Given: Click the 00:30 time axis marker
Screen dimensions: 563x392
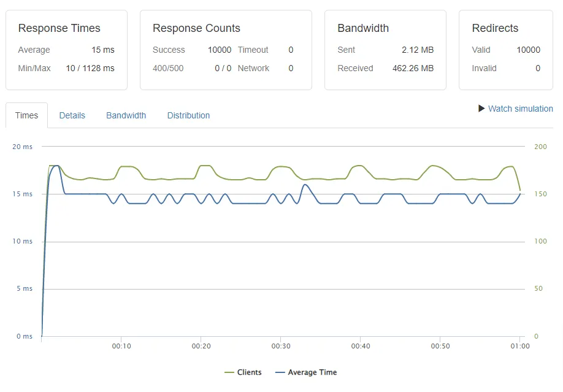Looking at the screenshot, I should tap(280, 346).
